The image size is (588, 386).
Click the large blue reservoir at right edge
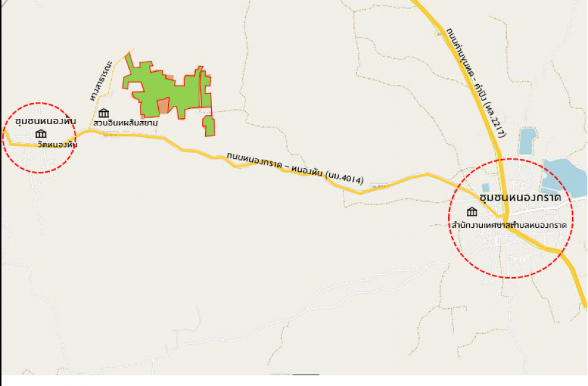click(564, 178)
